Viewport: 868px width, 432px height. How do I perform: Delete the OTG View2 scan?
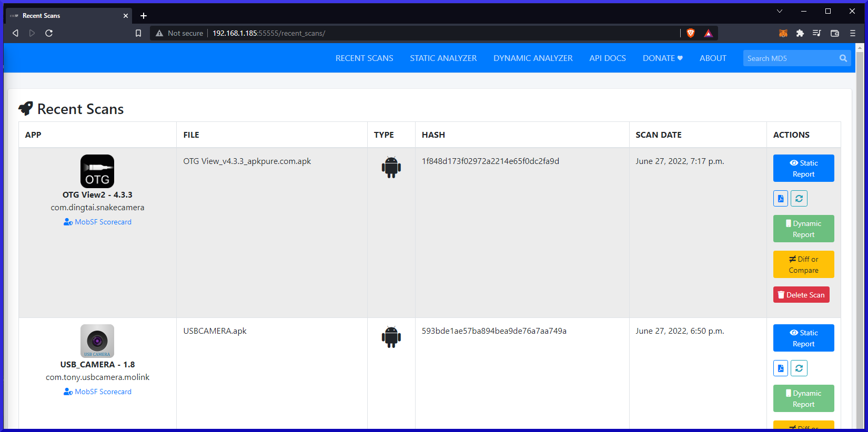(801, 295)
